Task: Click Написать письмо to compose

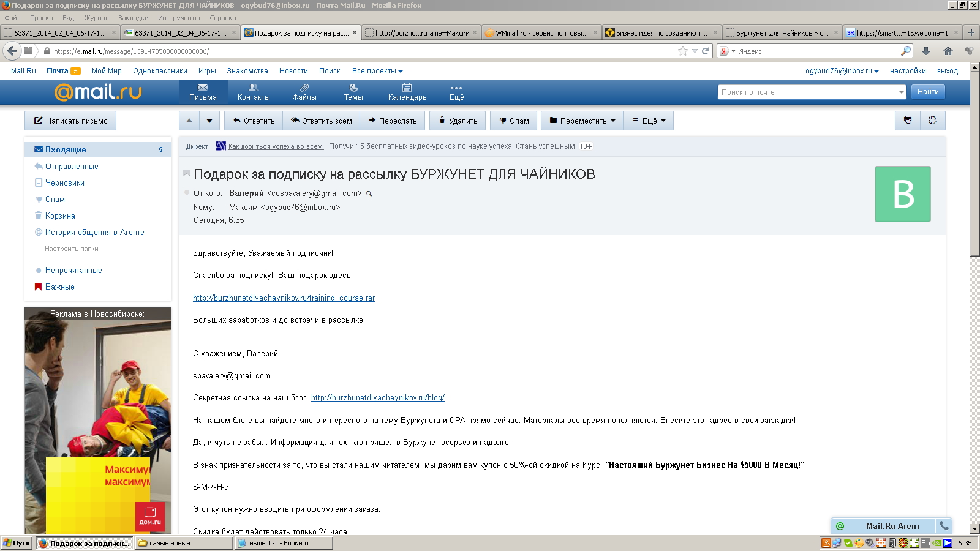Action: [70, 121]
